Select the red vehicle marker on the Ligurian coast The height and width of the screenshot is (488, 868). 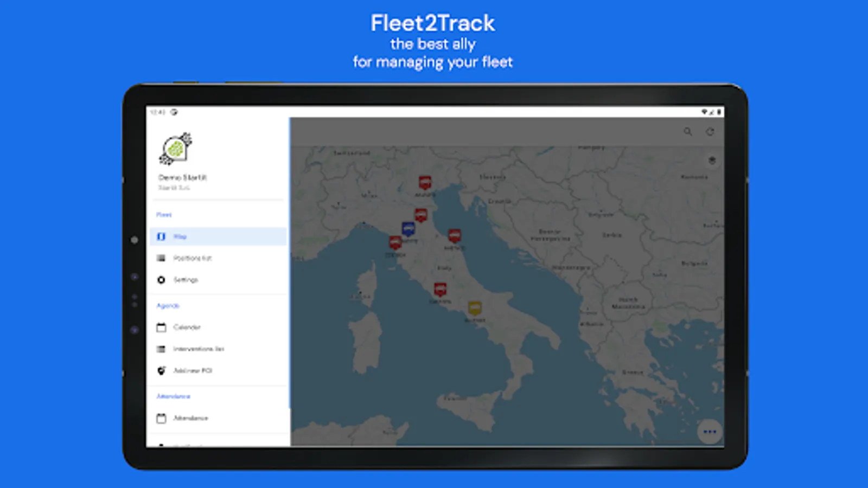point(395,242)
